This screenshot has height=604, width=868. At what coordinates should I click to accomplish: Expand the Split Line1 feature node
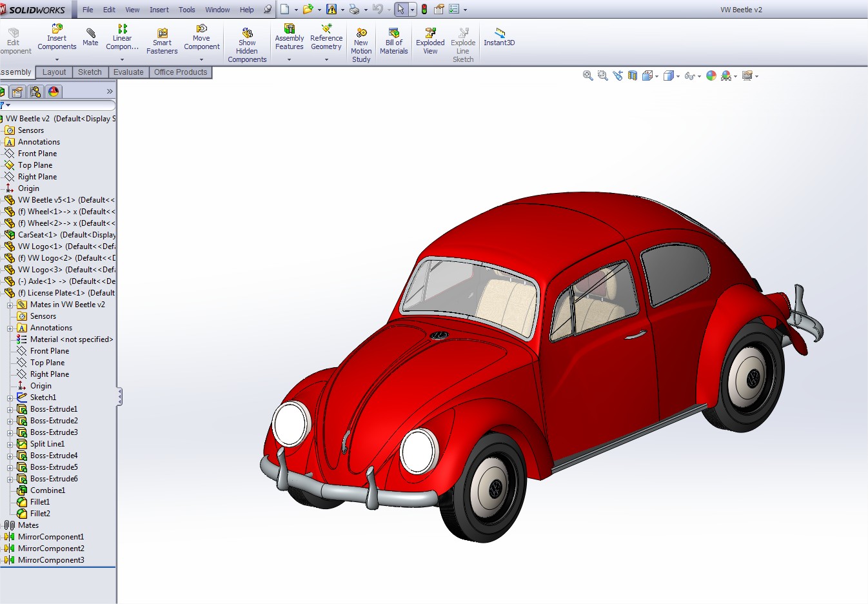coord(10,444)
